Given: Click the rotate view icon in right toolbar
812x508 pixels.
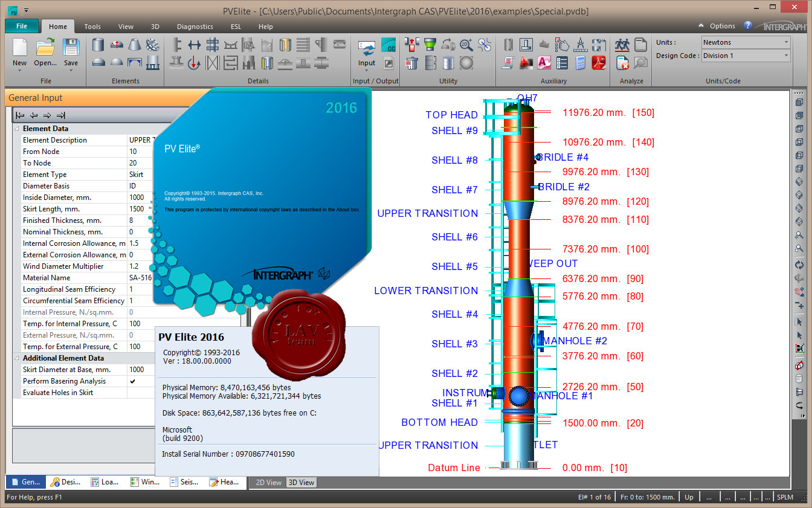Looking at the screenshot, I should (799, 265).
